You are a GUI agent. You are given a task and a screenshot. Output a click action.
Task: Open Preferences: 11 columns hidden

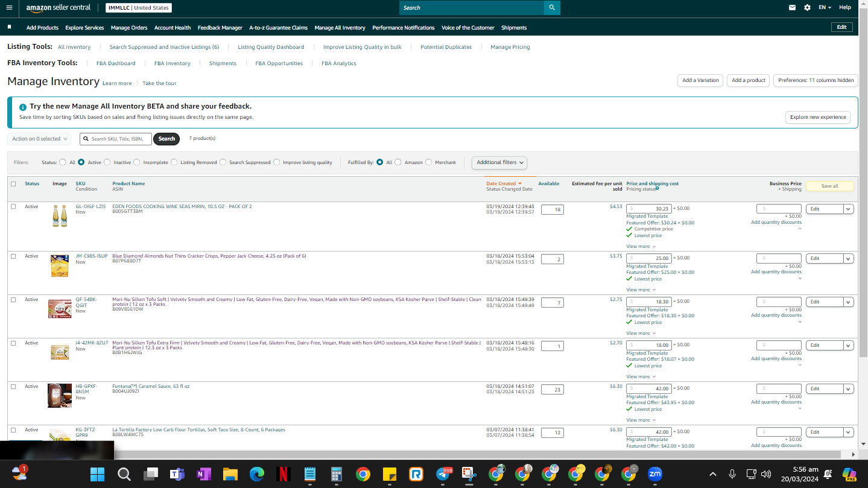pos(816,80)
